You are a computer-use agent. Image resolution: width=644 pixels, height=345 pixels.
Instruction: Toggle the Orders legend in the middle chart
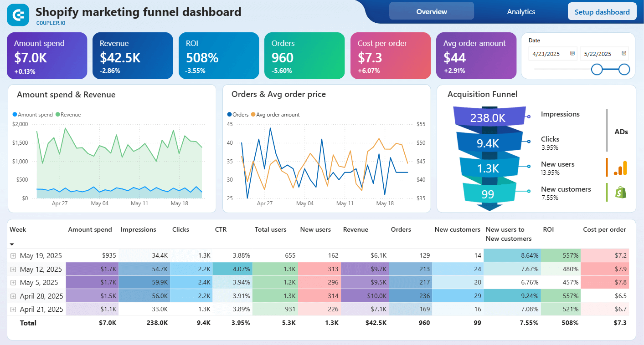(x=239, y=114)
